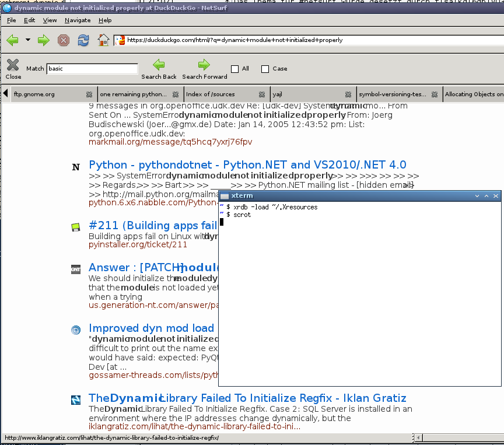Click the Back navigation arrow
This screenshot has height=445, width=504.
point(13,40)
